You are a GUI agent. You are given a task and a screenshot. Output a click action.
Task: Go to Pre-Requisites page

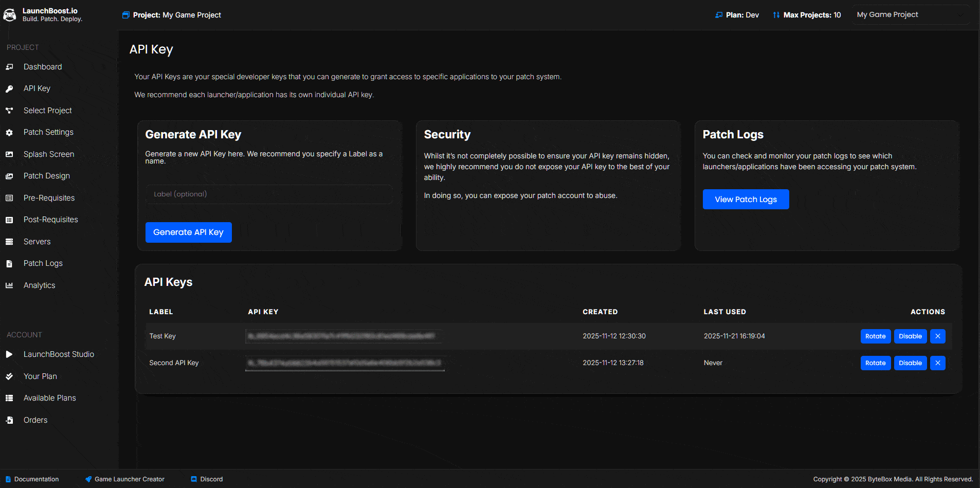point(49,198)
